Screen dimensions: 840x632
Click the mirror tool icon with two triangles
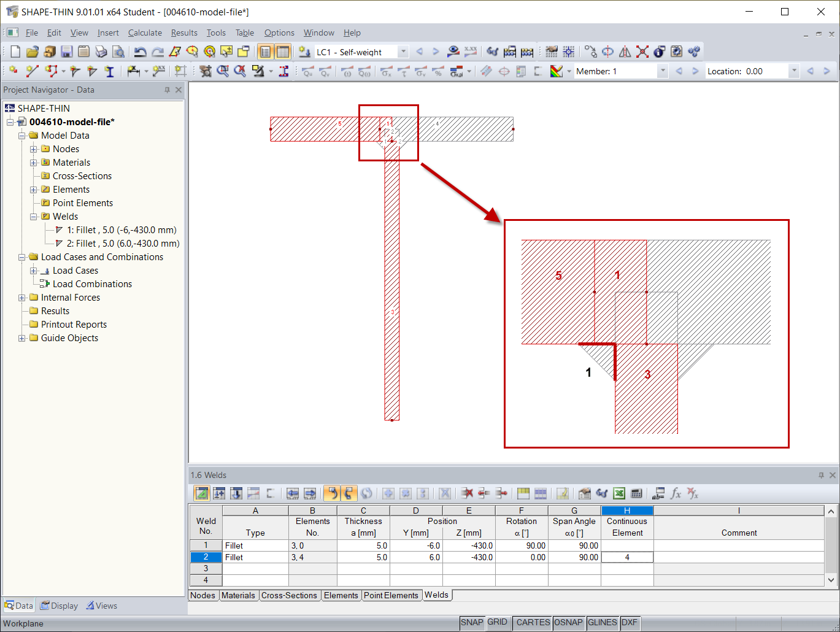pyautogui.click(x=625, y=52)
